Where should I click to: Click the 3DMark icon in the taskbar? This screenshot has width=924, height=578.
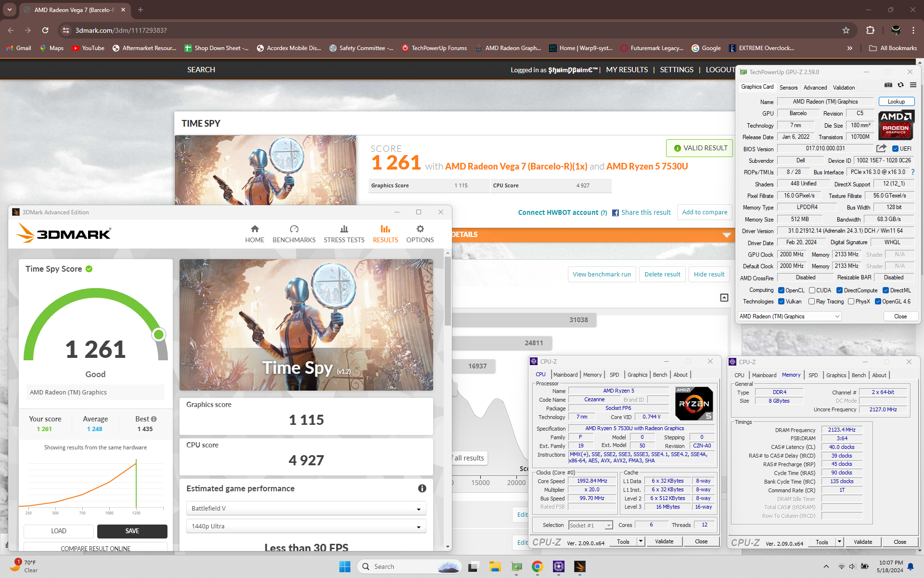[x=580, y=566]
